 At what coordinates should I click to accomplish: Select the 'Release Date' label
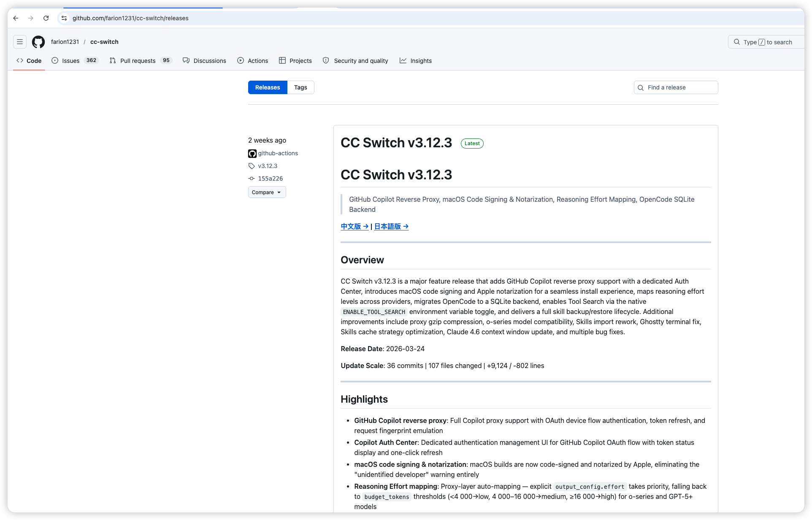[362, 349]
